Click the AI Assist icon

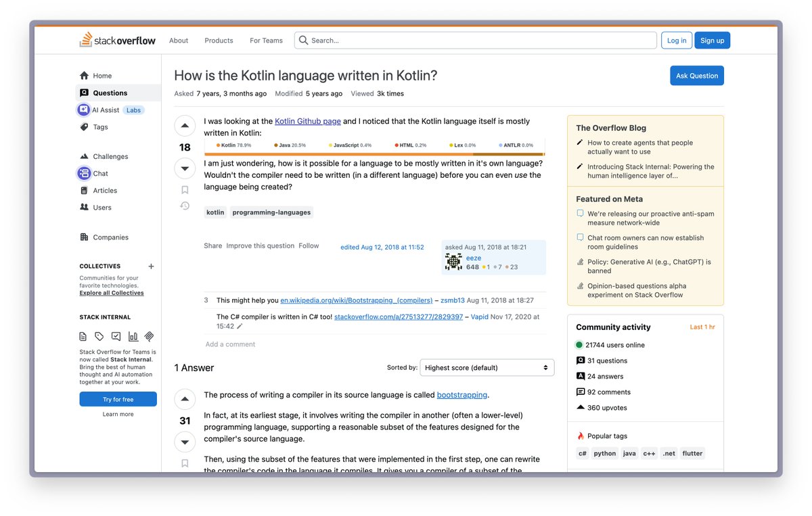tap(83, 110)
